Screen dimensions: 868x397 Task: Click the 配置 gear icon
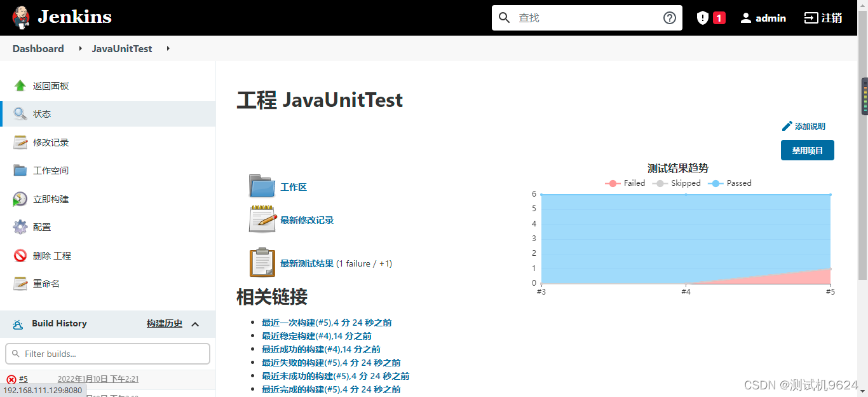[20, 227]
